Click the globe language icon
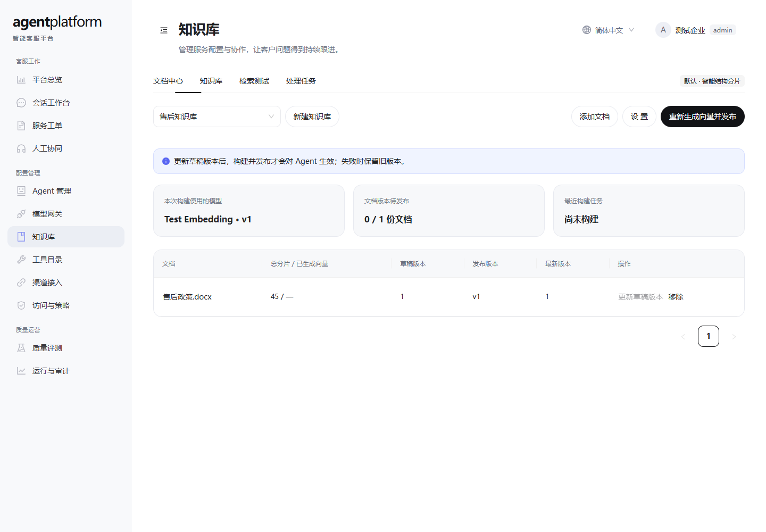The width and height of the screenshot is (766, 532). [587, 30]
